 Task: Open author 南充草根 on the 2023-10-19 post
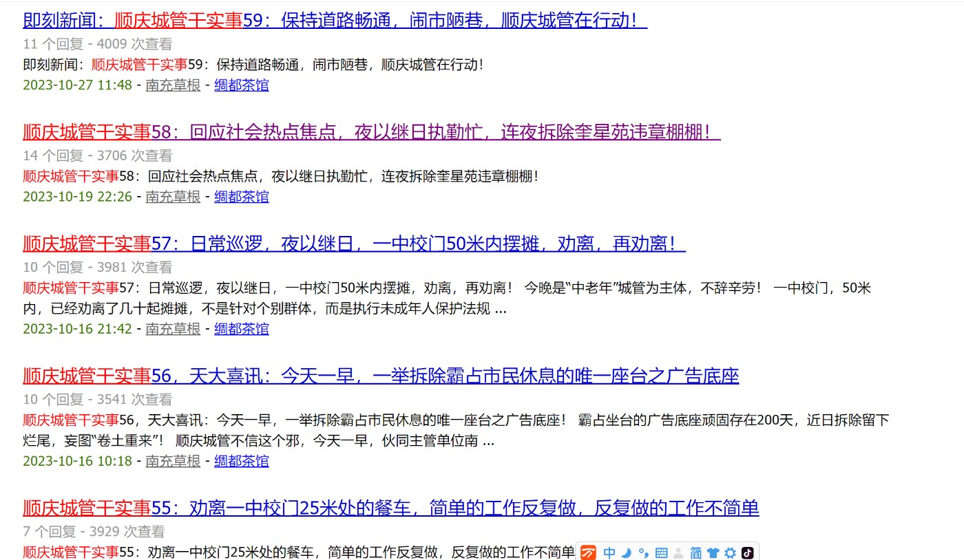[x=173, y=196]
